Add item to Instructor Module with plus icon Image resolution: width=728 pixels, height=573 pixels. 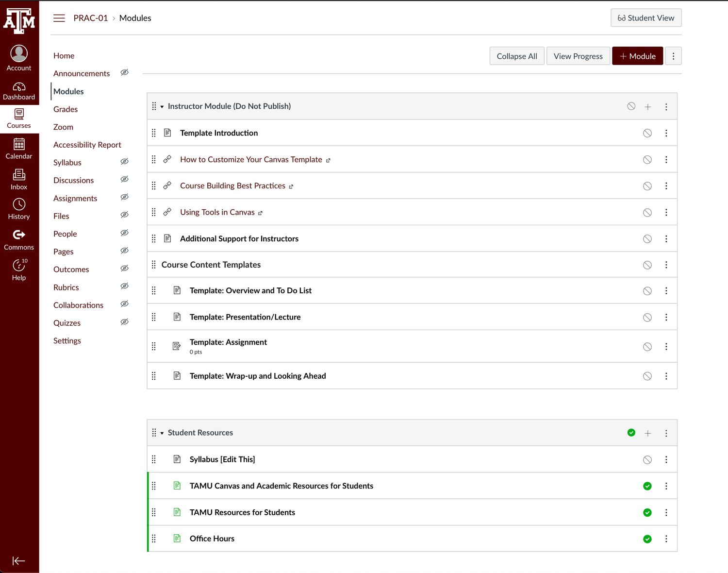[647, 107]
